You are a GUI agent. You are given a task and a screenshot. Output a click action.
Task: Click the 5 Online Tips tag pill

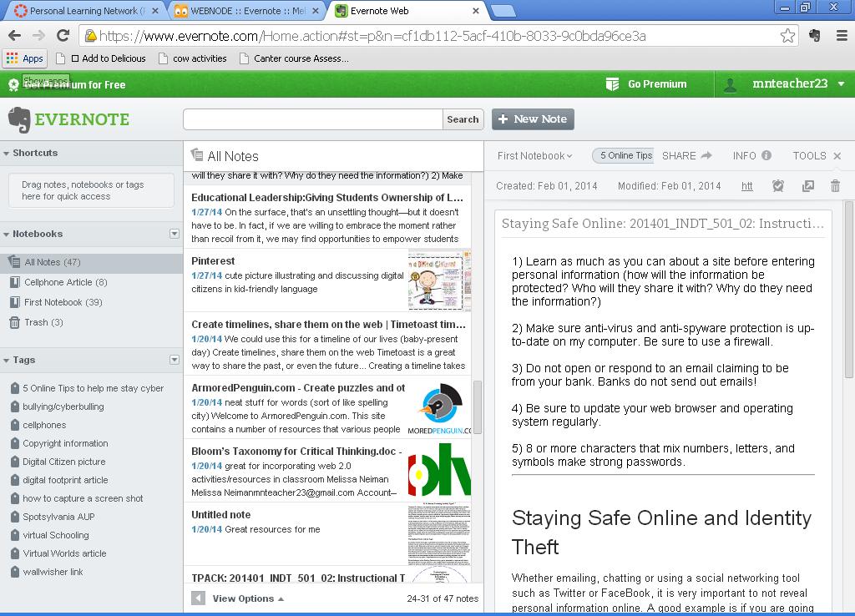(x=623, y=155)
